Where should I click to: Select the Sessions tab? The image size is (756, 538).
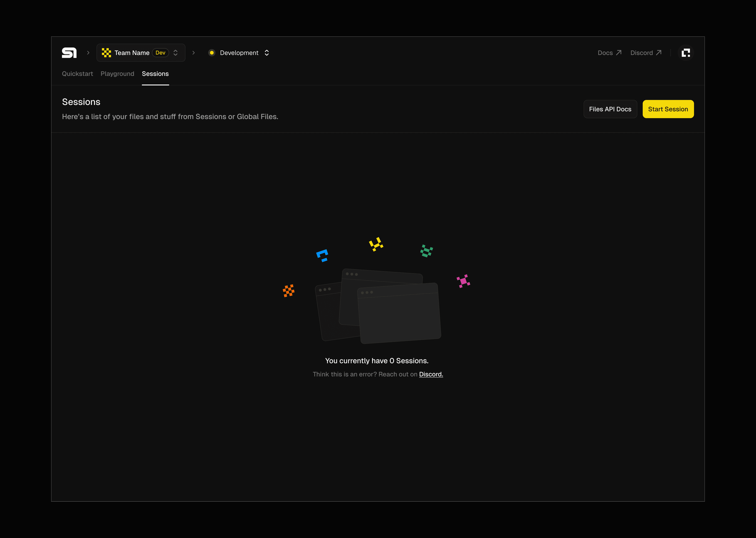pos(155,74)
